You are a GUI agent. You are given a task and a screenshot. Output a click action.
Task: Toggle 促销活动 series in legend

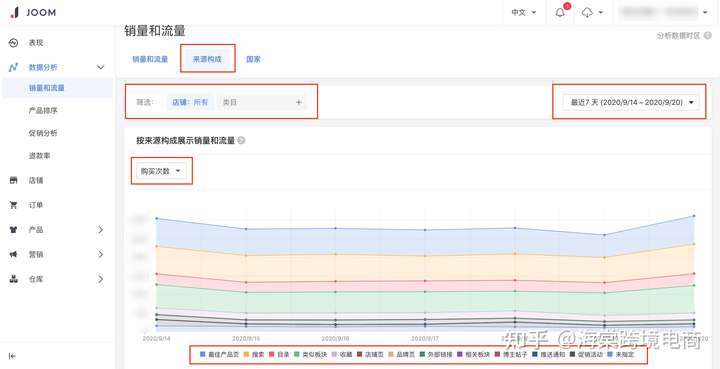pyautogui.click(x=585, y=354)
